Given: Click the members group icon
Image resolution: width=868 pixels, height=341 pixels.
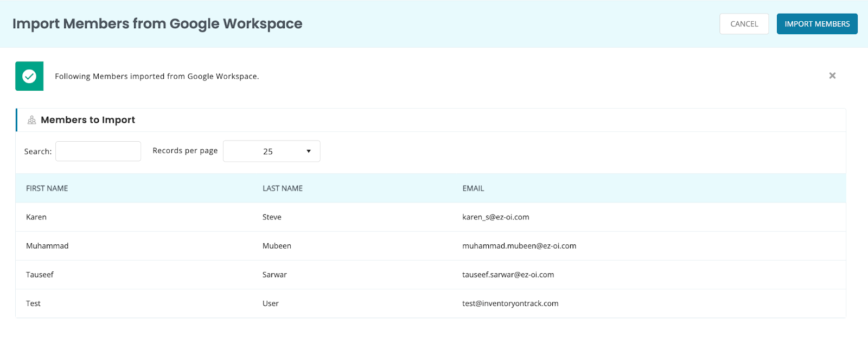Looking at the screenshot, I should click(32, 120).
